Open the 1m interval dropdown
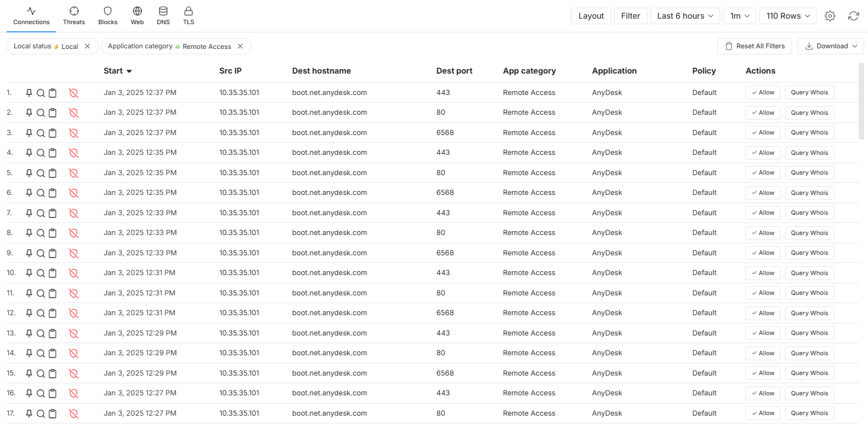The height and width of the screenshot is (425, 868). (740, 16)
